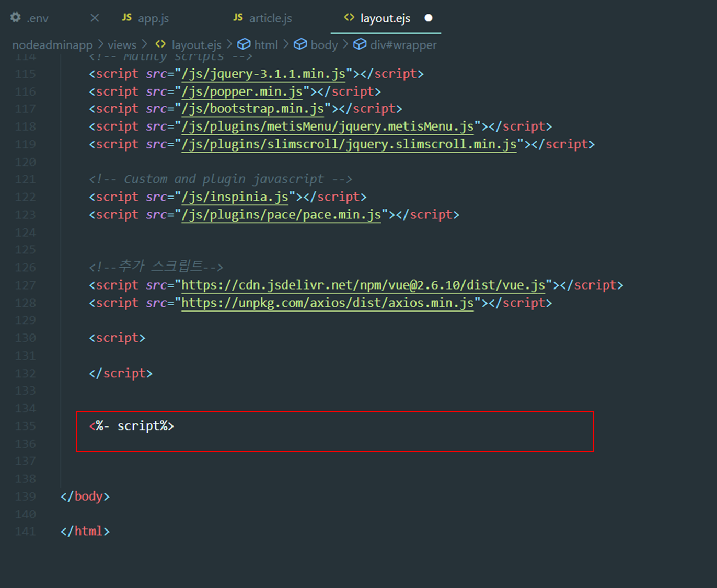Place cursor on the closing </script> tag on line 132
This screenshot has width=717, height=588.
(x=121, y=373)
